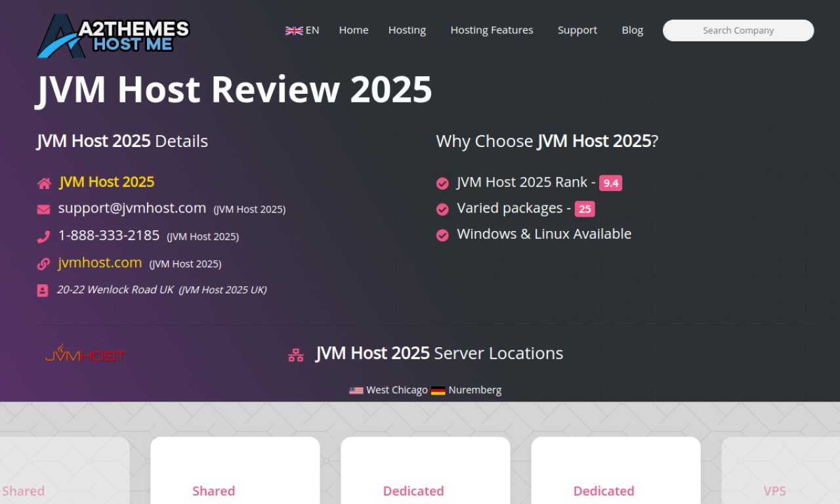Screen dimensions: 840x504
Task: Click the address book icon beside Wenlock Road
Action: (43, 290)
